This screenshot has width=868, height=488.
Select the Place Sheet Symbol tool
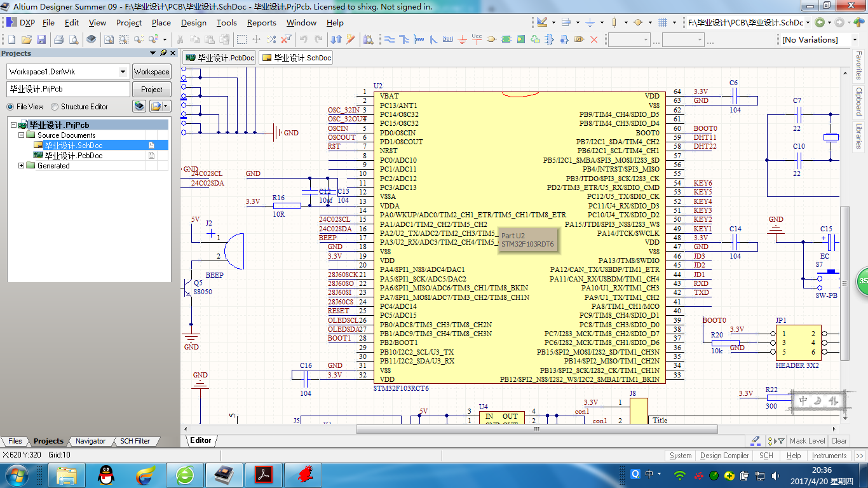506,39
